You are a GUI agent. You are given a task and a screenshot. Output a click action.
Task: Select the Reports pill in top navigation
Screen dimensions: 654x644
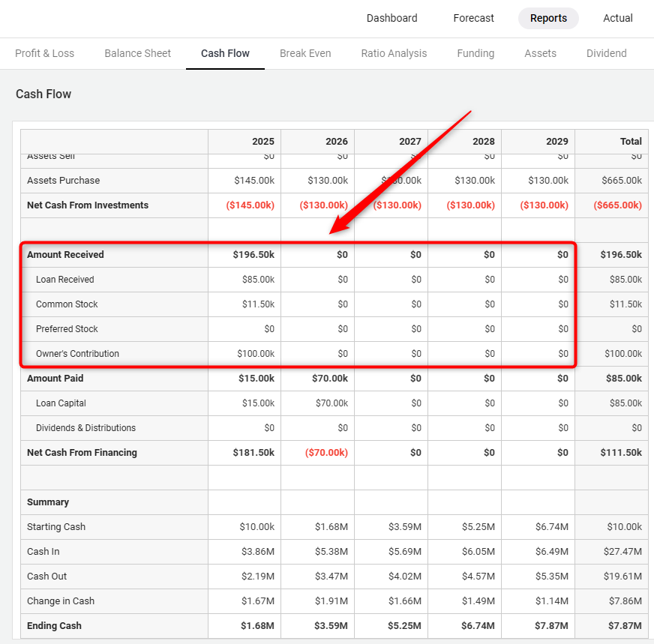[548, 18]
